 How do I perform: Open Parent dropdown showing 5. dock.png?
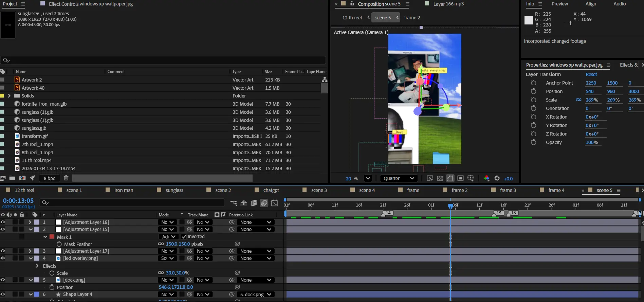tap(255, 295)
